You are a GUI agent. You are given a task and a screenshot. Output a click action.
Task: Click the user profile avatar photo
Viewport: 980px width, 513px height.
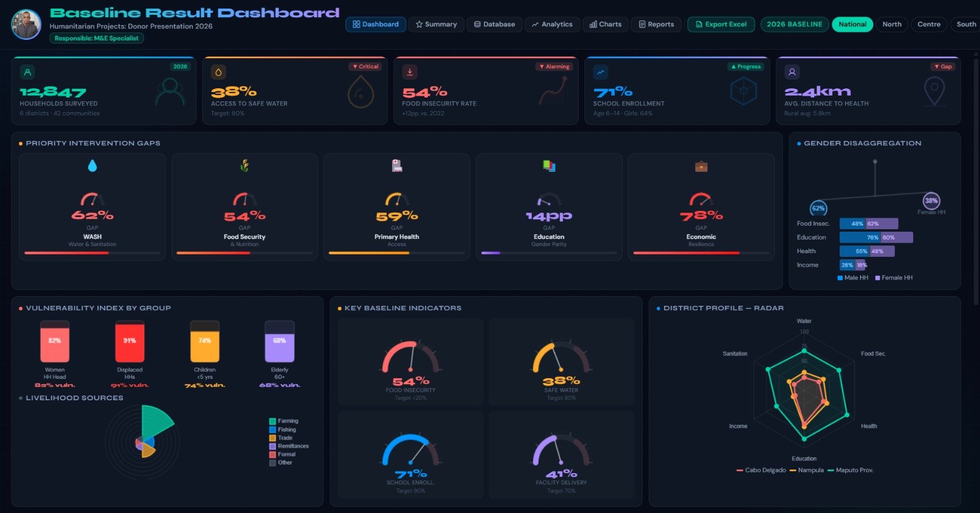[26, 25]
